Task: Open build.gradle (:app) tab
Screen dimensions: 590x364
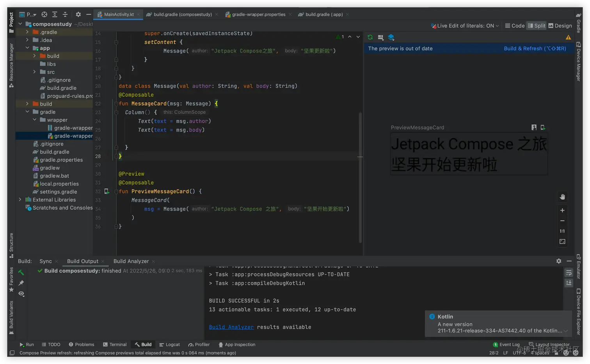Action: (x=324, y=14)
